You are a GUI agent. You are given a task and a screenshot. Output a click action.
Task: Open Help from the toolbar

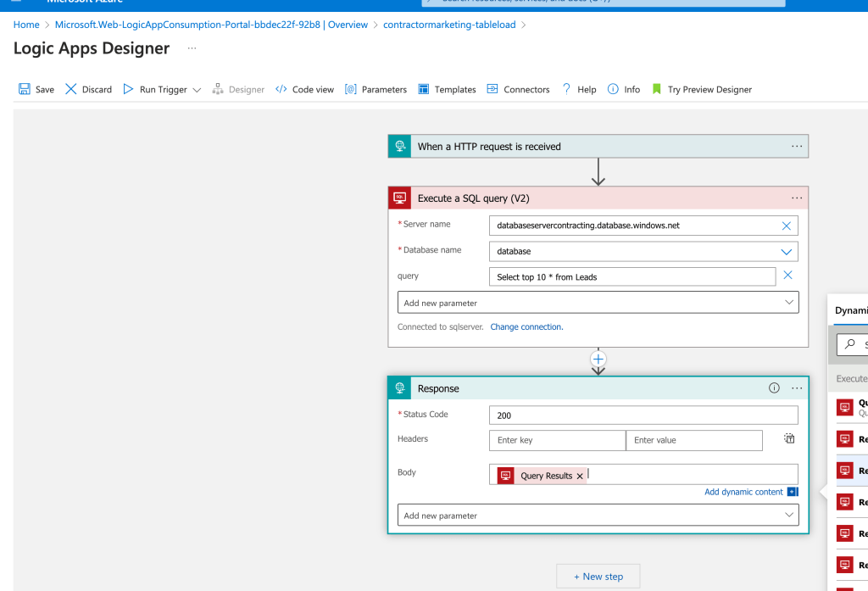pyautogui.click(x=579, y=89)
